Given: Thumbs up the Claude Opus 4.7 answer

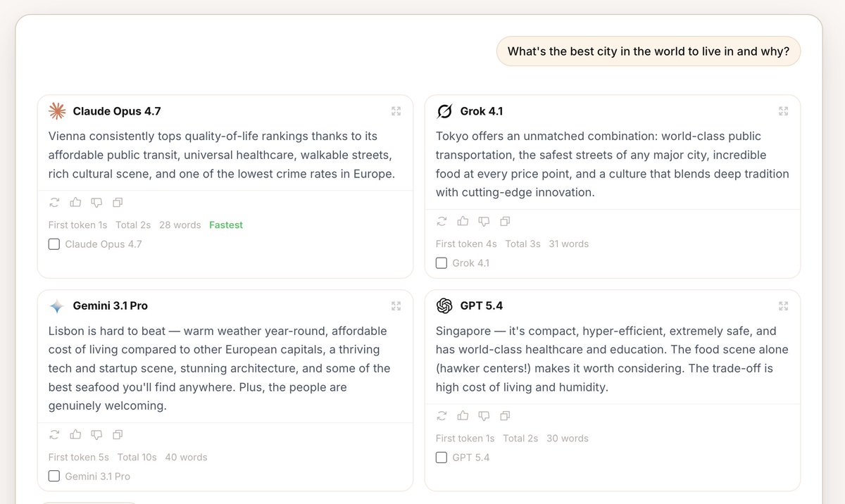Looking at the screenshot, I should pos(75,203).
